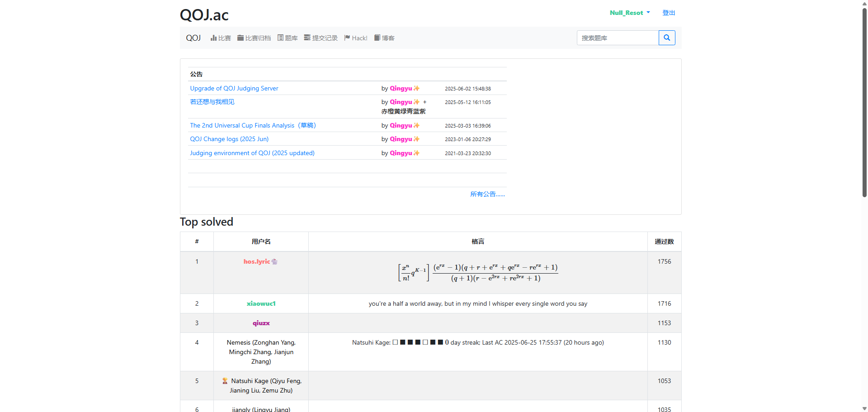The image size is (868, 412).
Task: Open Nemesis team profile
Action: (261, 352)
